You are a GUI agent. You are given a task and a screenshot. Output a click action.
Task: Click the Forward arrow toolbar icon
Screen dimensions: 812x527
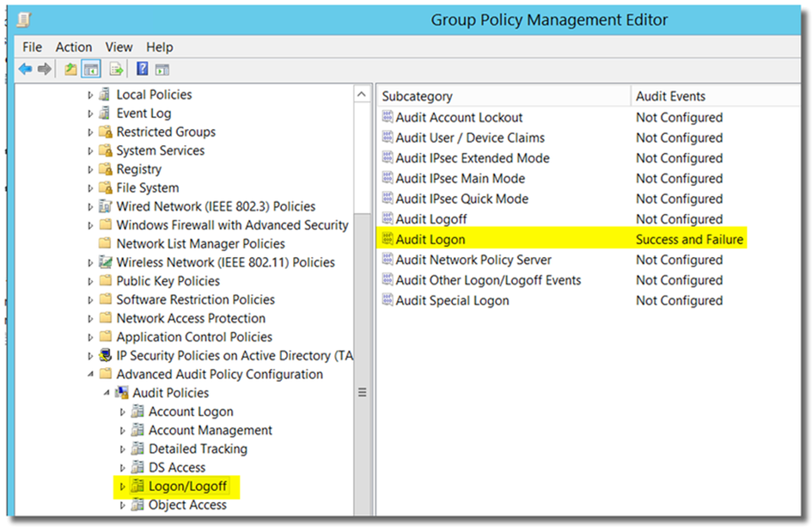(x=44, y=70)
